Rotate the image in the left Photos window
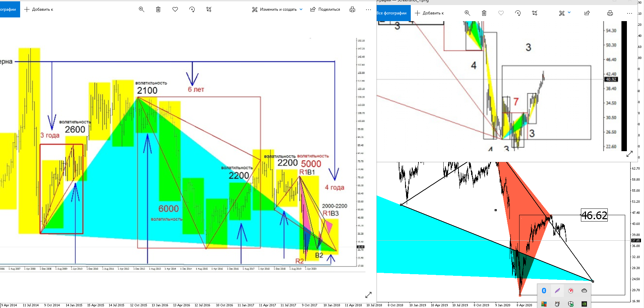This screenshot has height=308, width=644. (192, 9)
